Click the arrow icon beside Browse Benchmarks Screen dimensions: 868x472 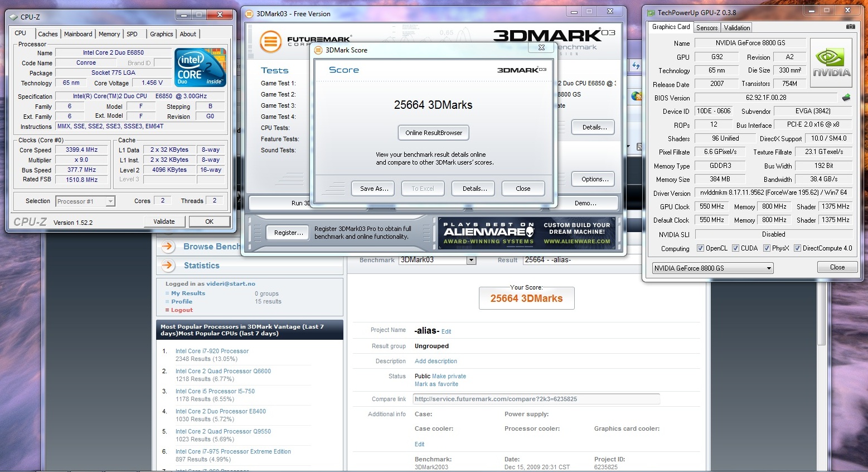coord(167,247)
